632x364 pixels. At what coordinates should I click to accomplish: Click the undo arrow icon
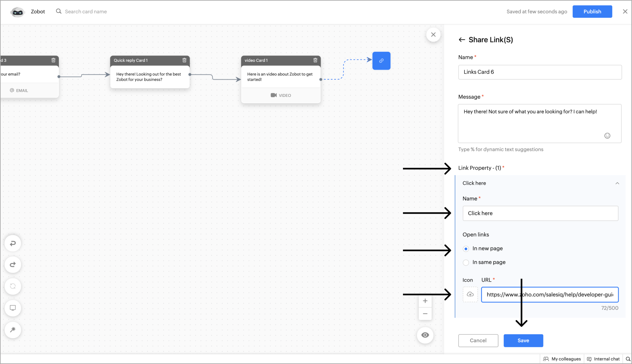point(13,243)
